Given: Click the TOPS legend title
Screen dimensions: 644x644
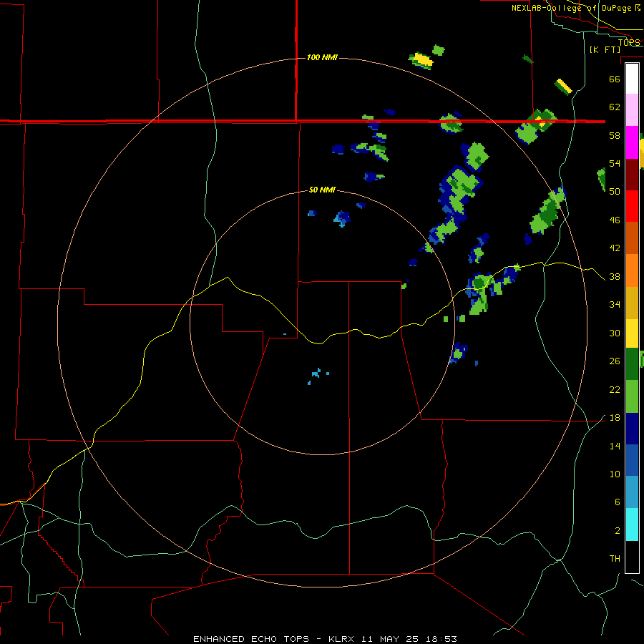Looking at the screenshot, I should point(629,42).
